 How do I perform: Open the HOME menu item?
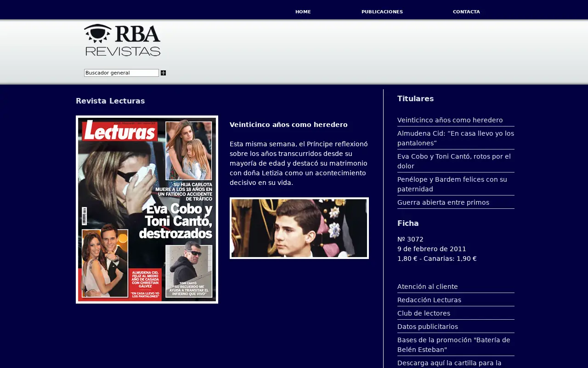303,12
